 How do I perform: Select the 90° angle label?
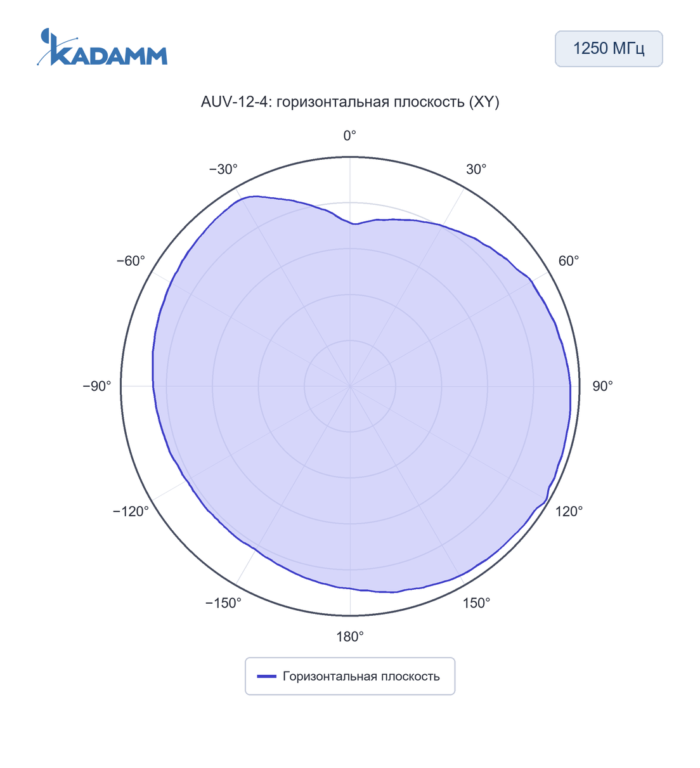click(x=602, y=386)
